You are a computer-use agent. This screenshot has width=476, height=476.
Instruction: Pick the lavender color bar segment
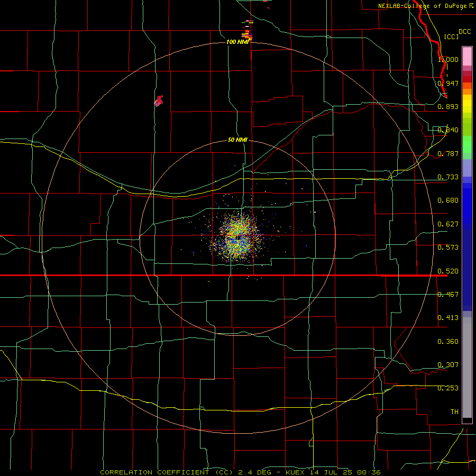[x=467, y=168]
